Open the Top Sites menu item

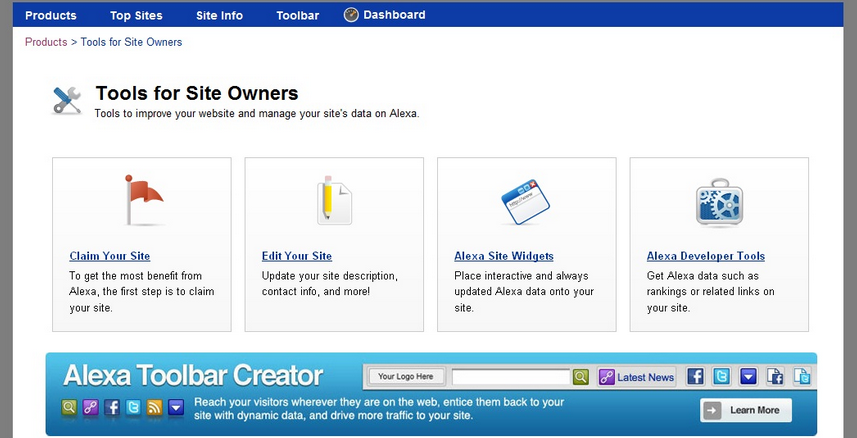coord(136,15)
